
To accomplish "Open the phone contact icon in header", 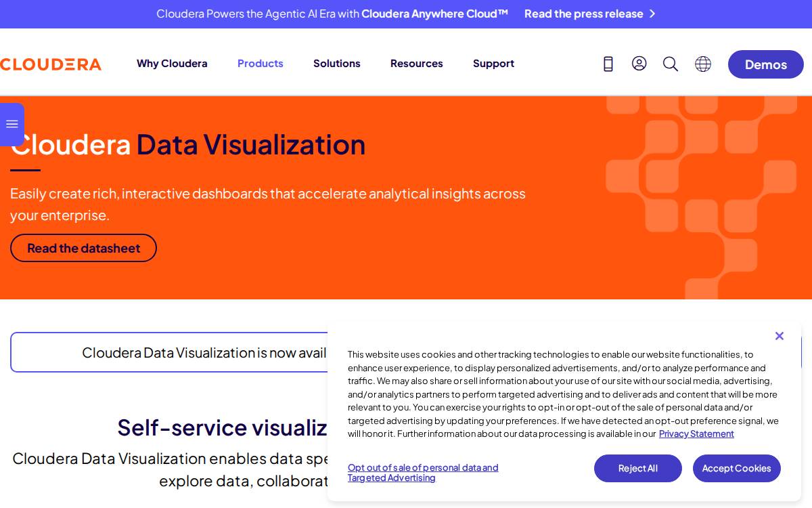I will pyautogui.click(x=608, y=64).
